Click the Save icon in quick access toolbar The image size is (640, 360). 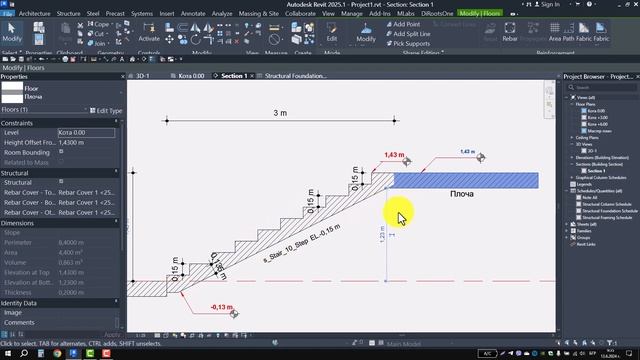21,59
